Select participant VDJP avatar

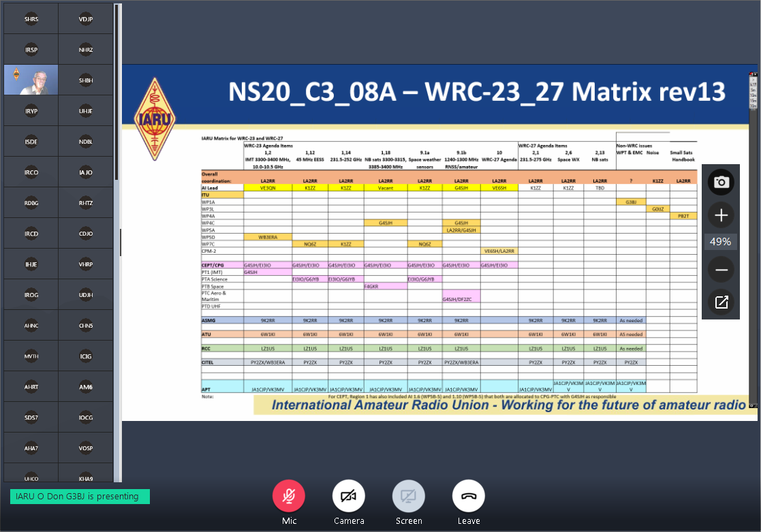pos(86,19)
